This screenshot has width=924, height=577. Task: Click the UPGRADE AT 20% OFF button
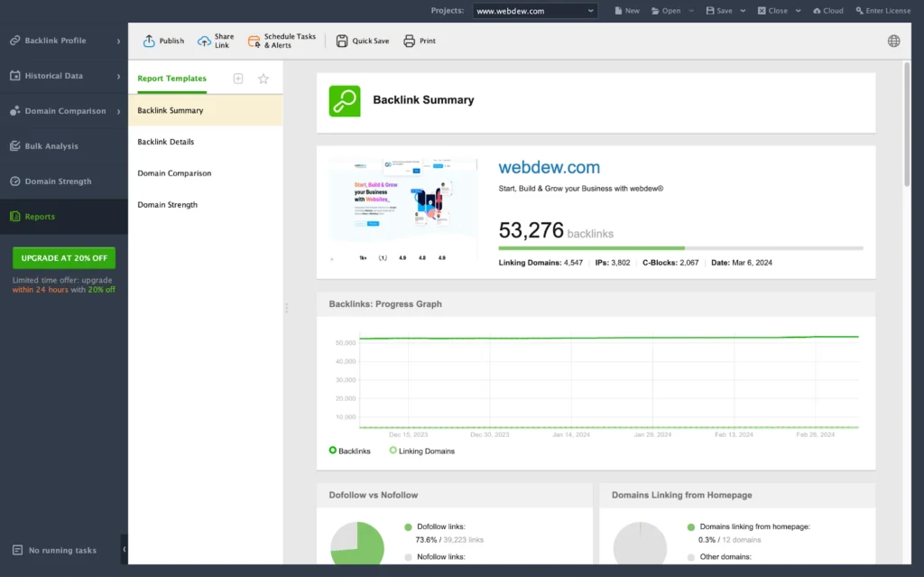(63, 257)
